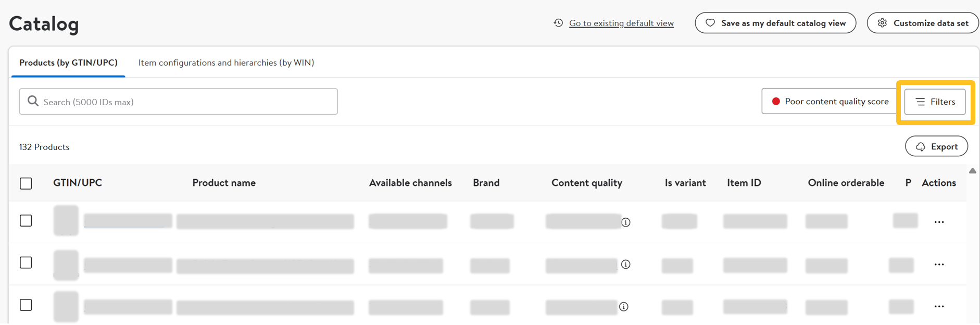This screenshot has height=325, width=980.
Task: Click the first row's content quality info icon
Action: coord(626,222)
